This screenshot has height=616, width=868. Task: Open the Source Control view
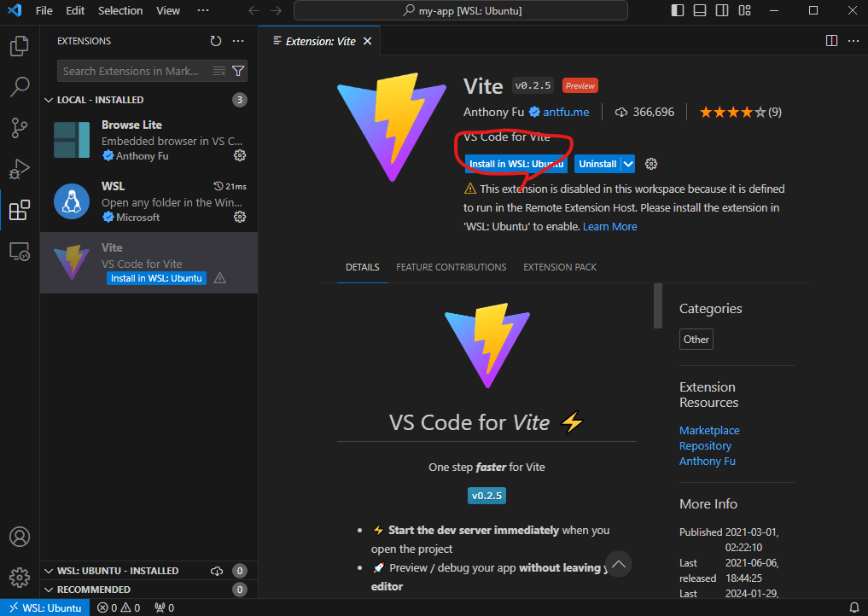[20, 128]
